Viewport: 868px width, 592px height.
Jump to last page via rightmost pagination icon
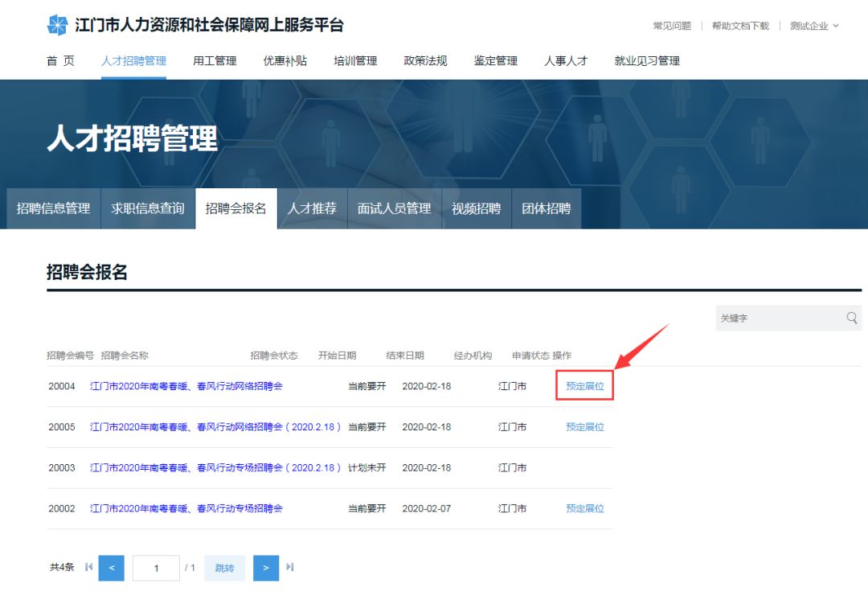pos(289,567)
